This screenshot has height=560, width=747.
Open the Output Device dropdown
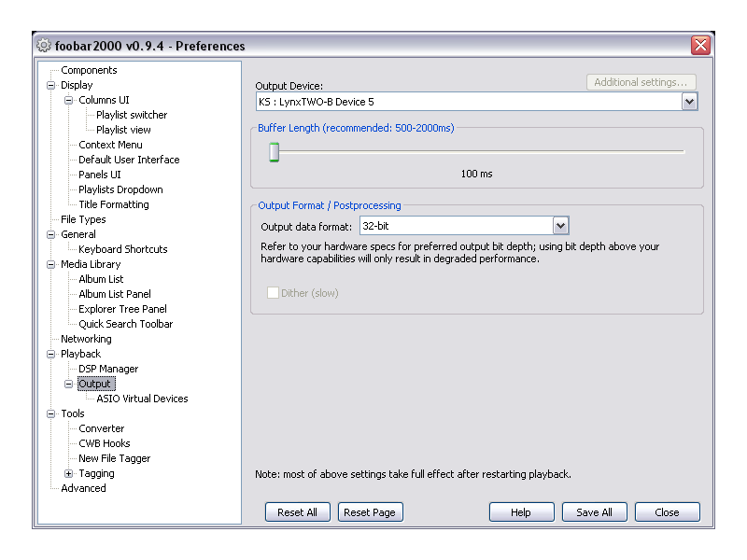point(689,102)
